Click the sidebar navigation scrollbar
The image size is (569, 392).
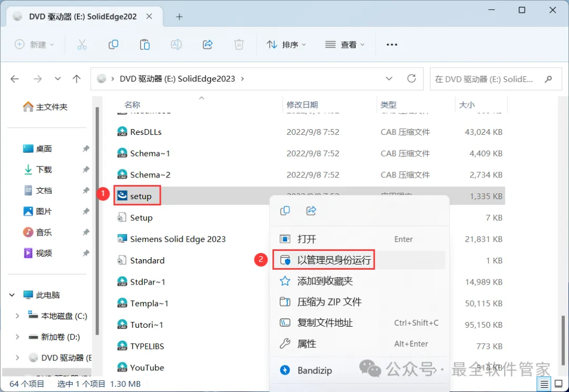(97, 221)
